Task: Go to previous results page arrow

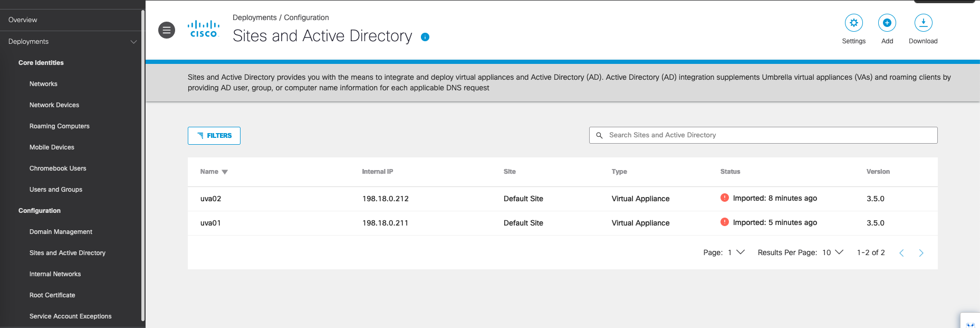Action: (x=901, y=253)
